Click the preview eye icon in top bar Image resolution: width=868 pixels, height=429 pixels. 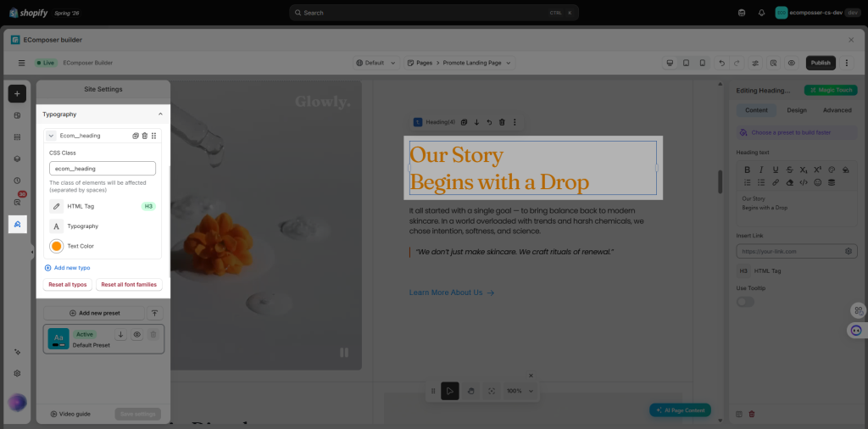pos(792,63)
